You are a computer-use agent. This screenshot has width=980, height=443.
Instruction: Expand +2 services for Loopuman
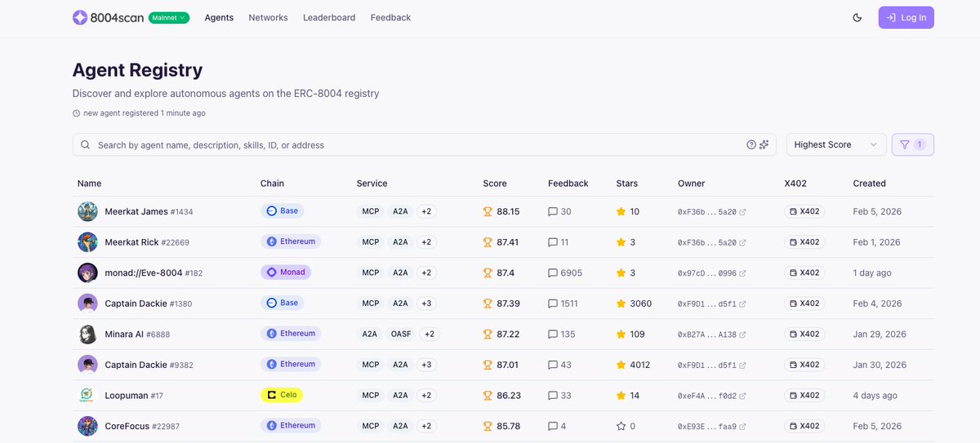pos(426,395)
